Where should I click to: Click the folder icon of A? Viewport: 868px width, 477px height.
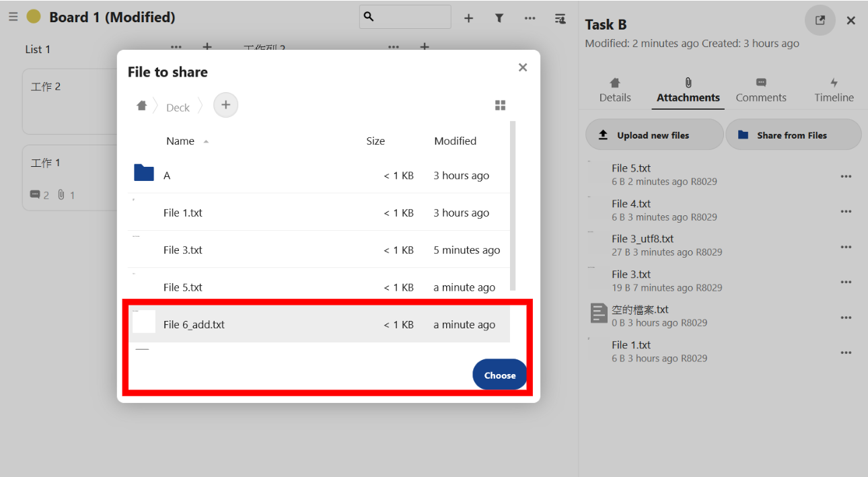tap(144, 173)
